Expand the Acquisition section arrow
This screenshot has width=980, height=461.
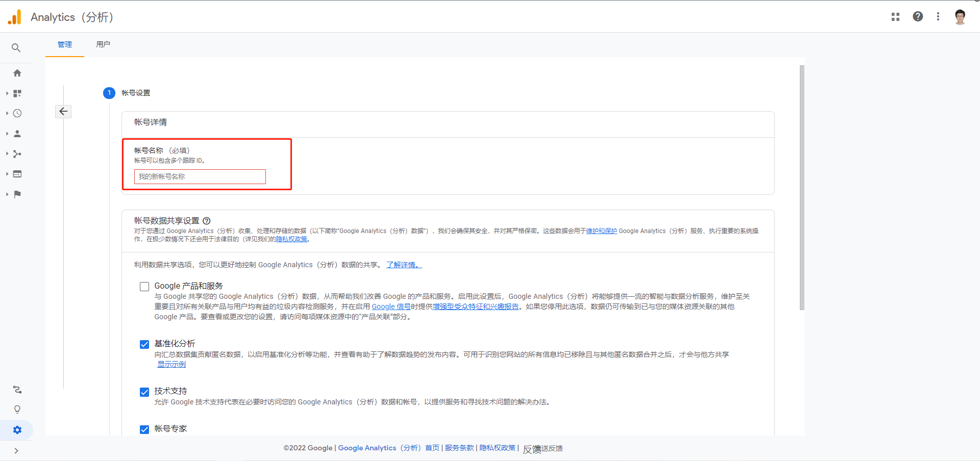[7, 153]
